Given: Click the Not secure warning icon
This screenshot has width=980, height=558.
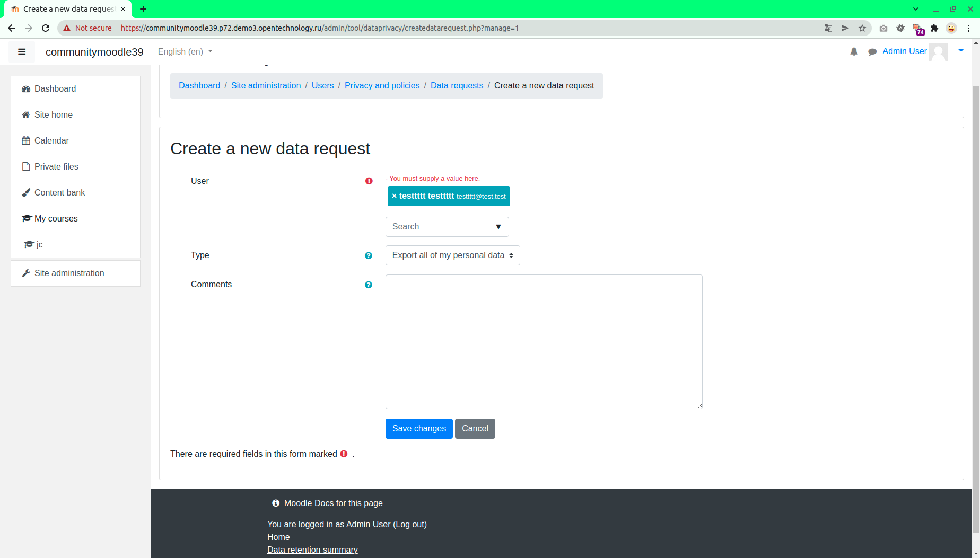Looking at the screenshot, I should (x=67, y=28).
